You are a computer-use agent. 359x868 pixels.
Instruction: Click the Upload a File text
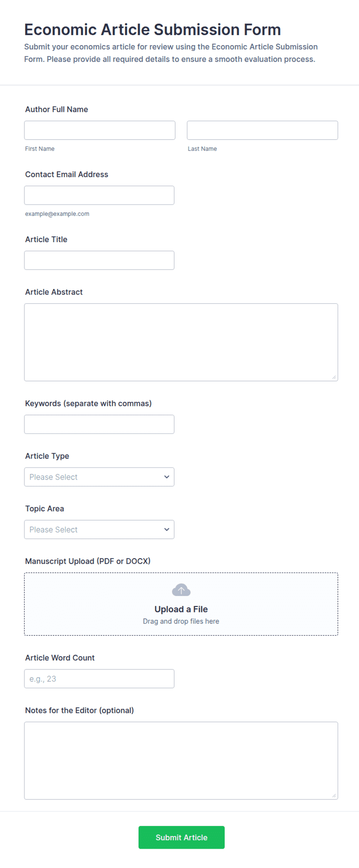point(181,609)
